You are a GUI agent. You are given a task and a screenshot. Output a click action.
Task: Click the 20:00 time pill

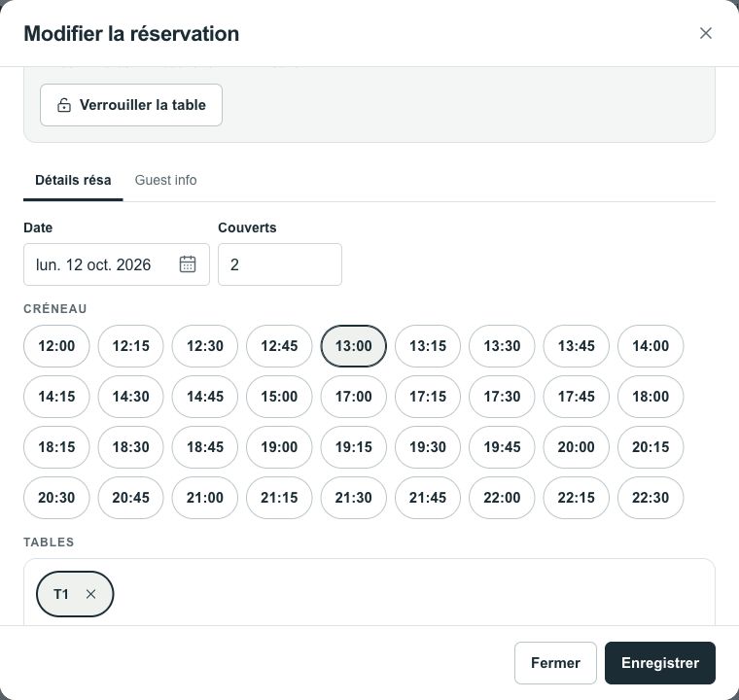(576, 447)
